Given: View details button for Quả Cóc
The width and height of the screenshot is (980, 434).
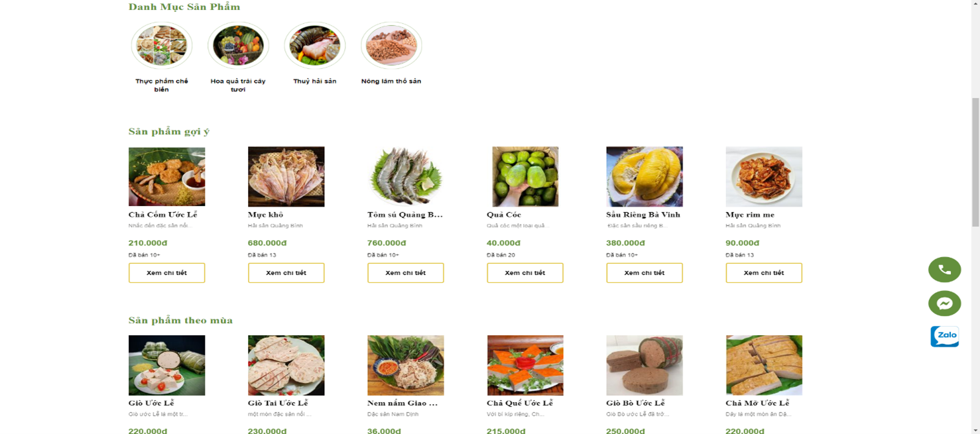Looking at the screenshot, I should (x=524, y=273).
